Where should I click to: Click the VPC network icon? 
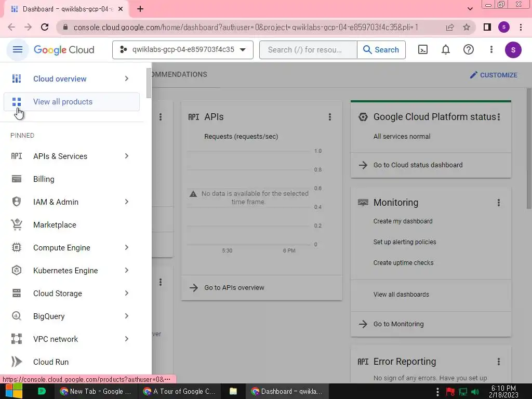point(16,339)
